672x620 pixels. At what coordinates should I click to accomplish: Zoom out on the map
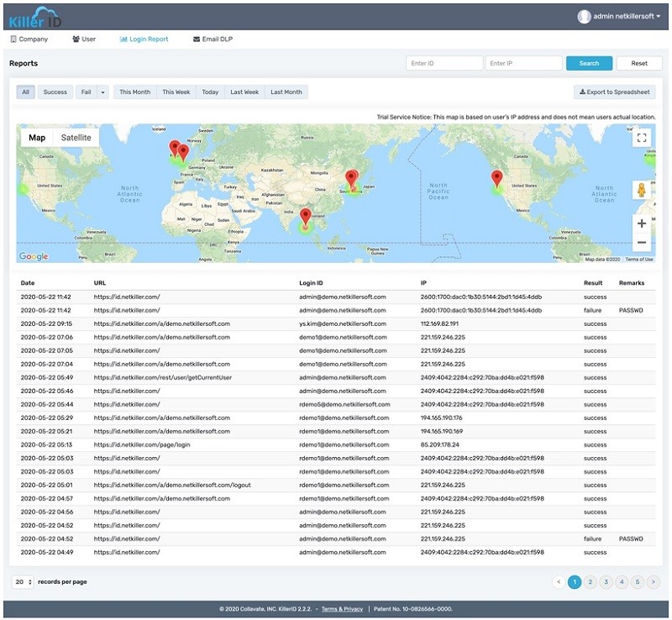(x=642, y=242)
